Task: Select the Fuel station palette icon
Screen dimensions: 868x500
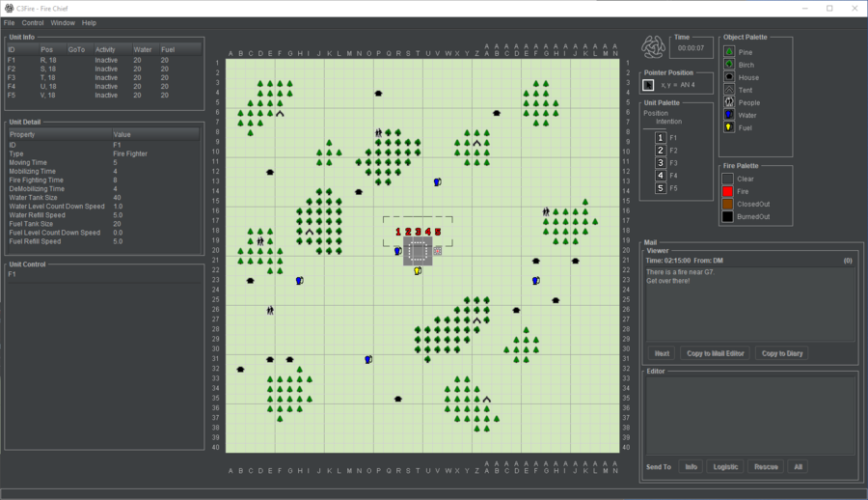Action: click(x=729, y=126)
